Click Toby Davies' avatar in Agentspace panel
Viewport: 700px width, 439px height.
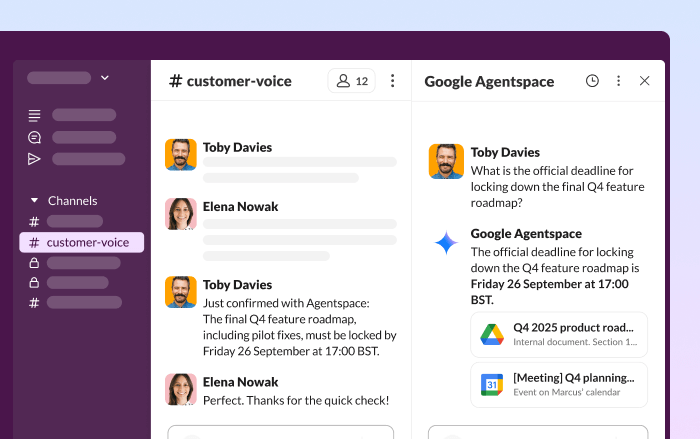(446, 161)
